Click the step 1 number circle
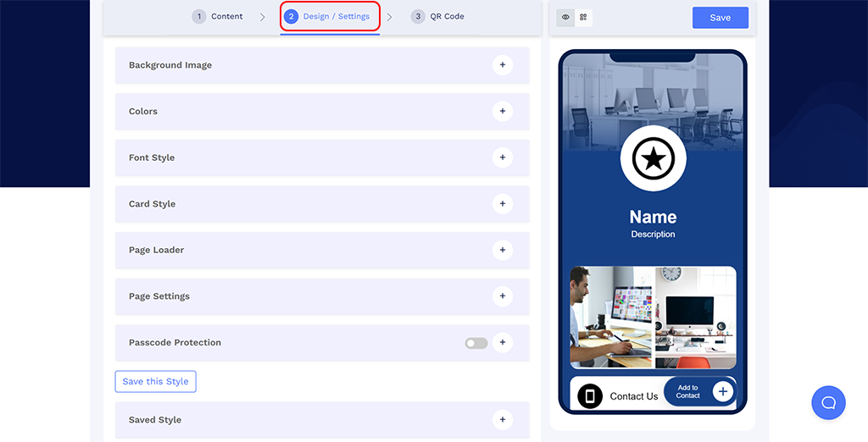The image size is (868, 442). [199, 16]
